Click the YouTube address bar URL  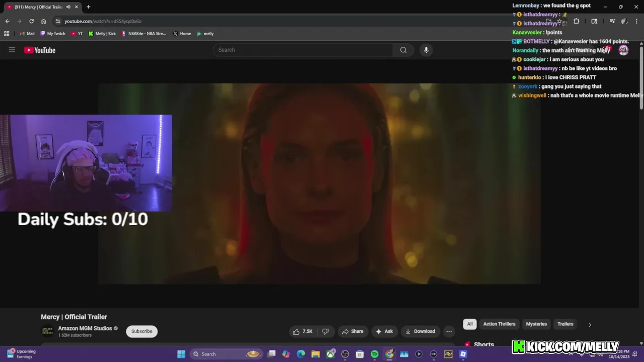[x=103, y=21]
